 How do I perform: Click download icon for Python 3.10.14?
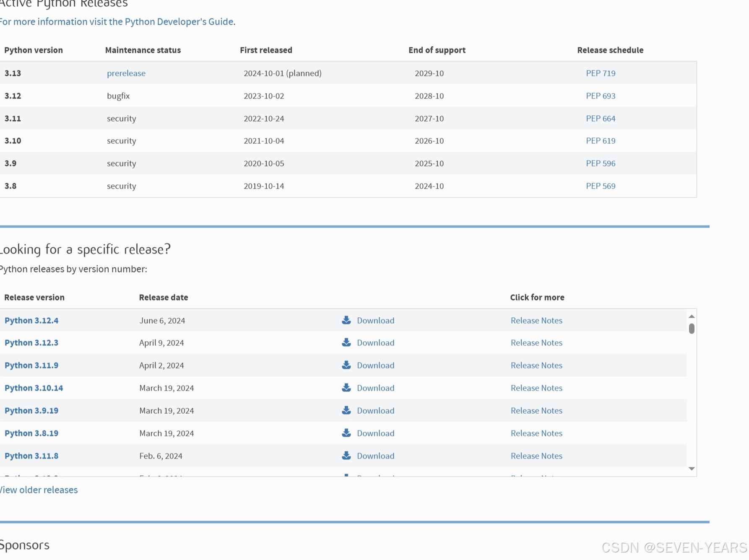[346, 388]
